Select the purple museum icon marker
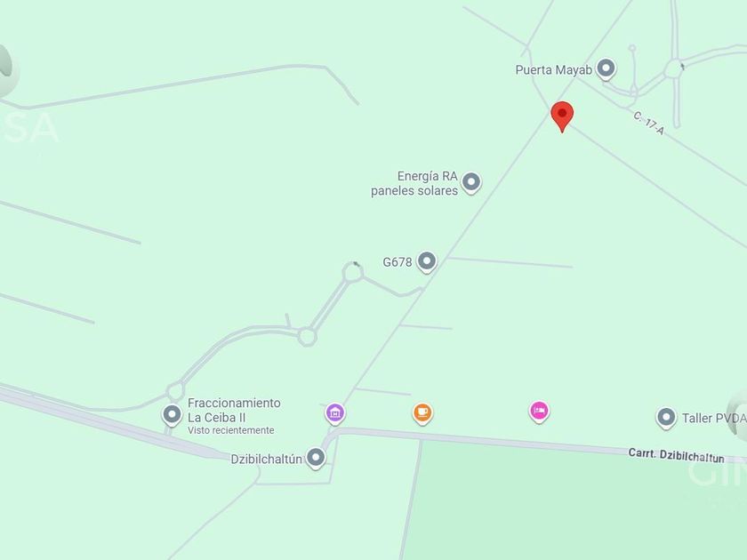Image resolution: width=747 pixels, height=560 pixels. (x=335, y=414)
